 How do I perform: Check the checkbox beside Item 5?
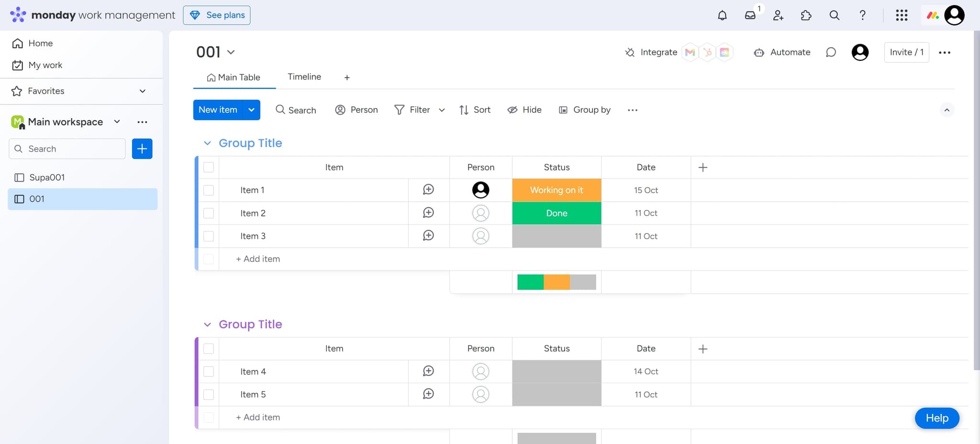coord(209,394)
